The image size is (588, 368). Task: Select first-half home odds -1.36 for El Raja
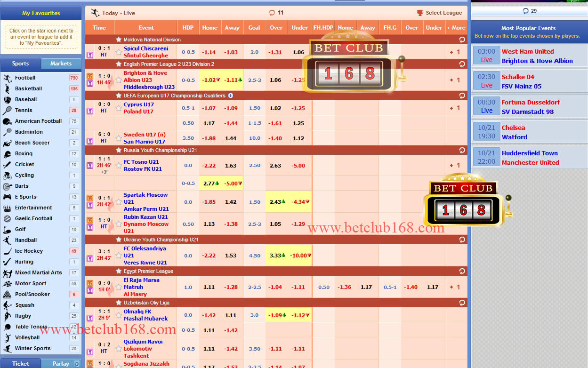tap(345, 287)
